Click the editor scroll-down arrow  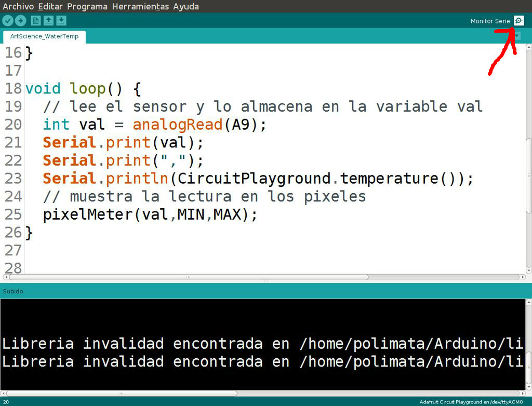click(528, 270)
